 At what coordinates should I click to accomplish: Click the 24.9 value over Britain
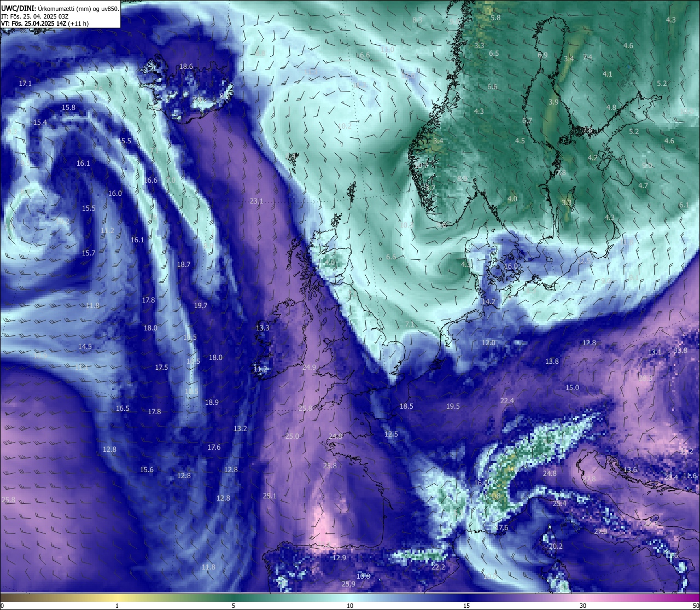point(309,368)
